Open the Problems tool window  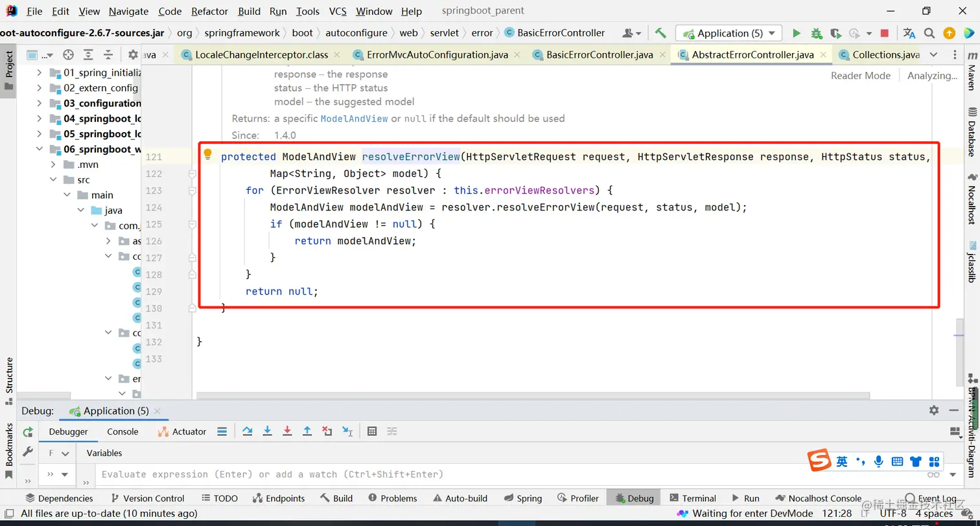coord(393,498)
